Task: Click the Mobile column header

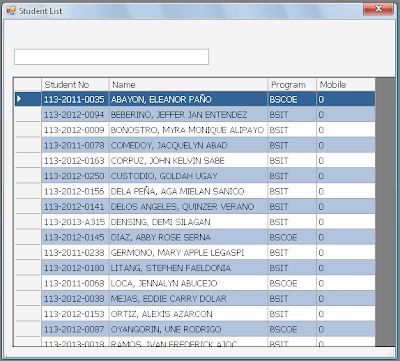Action: tap(346, 85)
